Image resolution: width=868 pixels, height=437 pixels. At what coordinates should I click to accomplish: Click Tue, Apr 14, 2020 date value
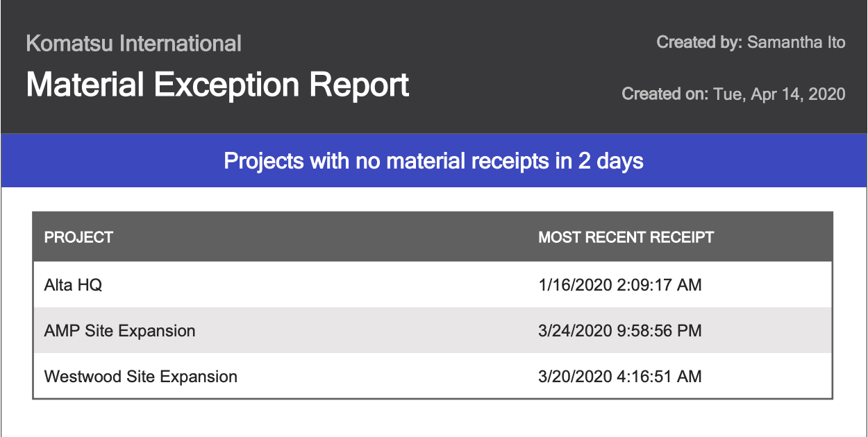point(779,94)
